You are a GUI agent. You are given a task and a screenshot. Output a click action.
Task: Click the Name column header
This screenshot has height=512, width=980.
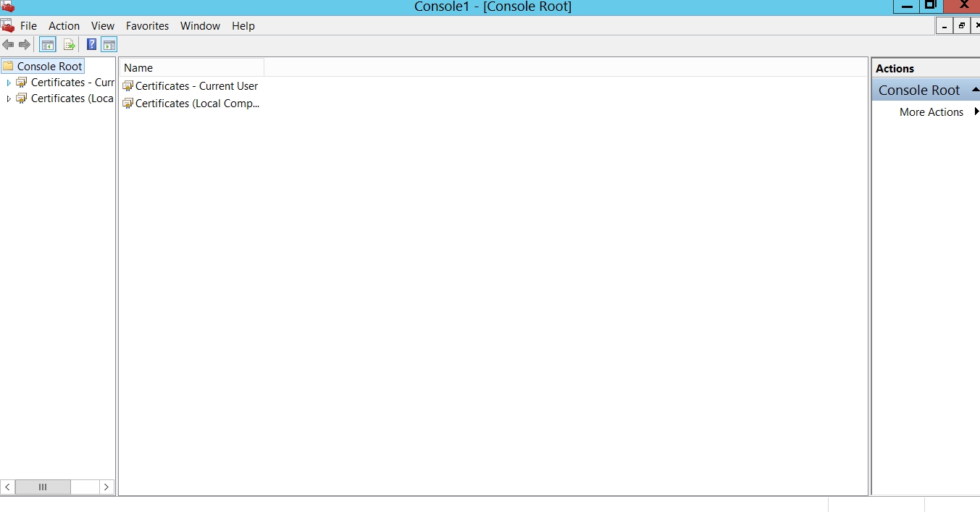pos(191,68)
